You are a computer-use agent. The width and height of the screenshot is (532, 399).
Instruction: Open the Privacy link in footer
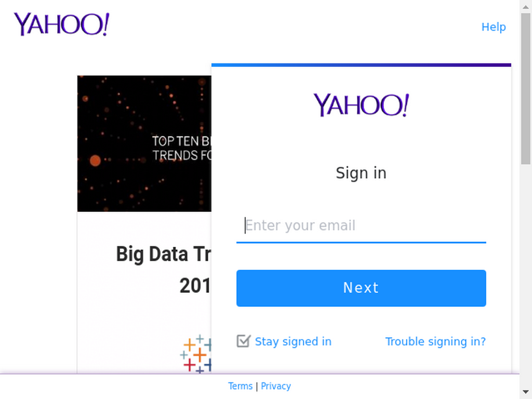click(275, 386)
